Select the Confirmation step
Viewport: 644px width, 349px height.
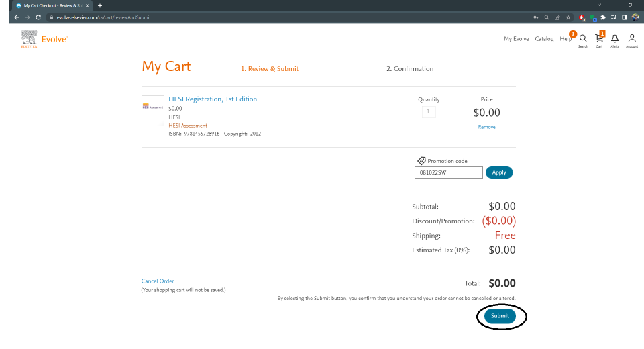coord(410,69)
